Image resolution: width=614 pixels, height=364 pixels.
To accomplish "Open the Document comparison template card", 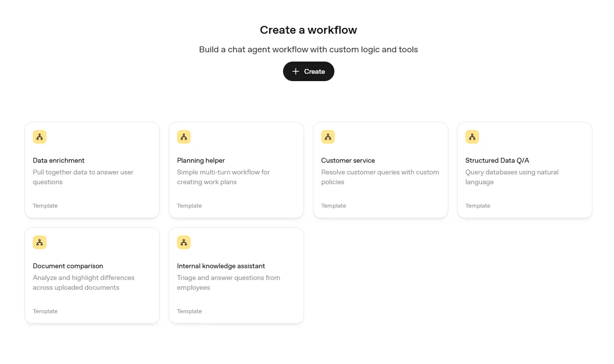I will (x=92, y=275).
